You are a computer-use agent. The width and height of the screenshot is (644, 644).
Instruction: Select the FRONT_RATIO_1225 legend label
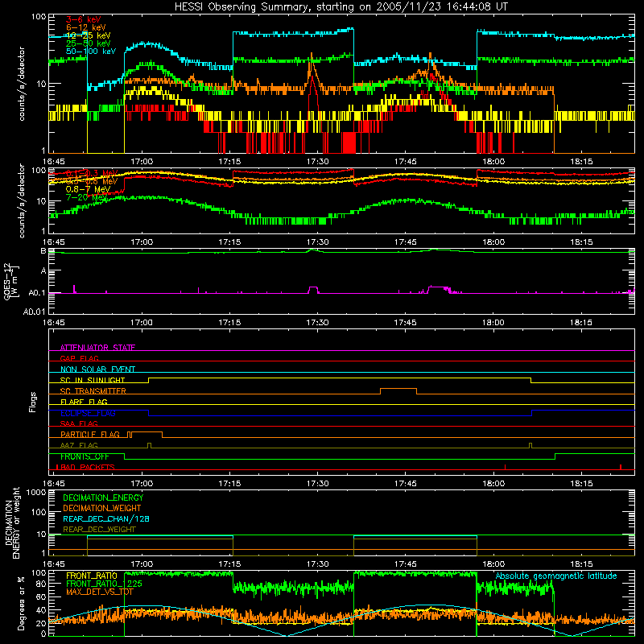click(104, 584)
